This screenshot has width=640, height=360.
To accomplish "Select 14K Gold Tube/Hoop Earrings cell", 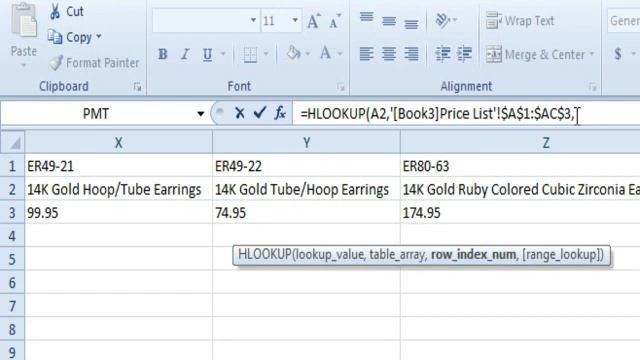I will (x=307, y=189).
